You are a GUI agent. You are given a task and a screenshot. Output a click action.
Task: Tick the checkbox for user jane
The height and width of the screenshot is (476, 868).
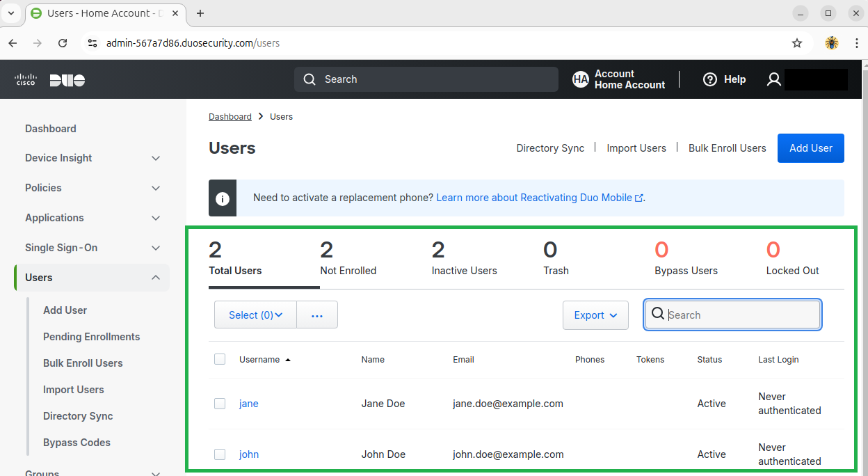220,404
